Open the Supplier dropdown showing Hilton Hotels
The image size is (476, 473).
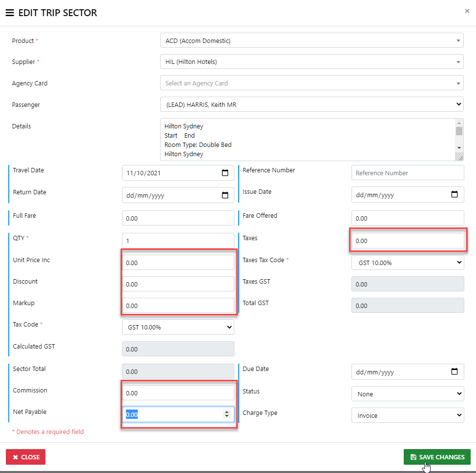[311, 62]
